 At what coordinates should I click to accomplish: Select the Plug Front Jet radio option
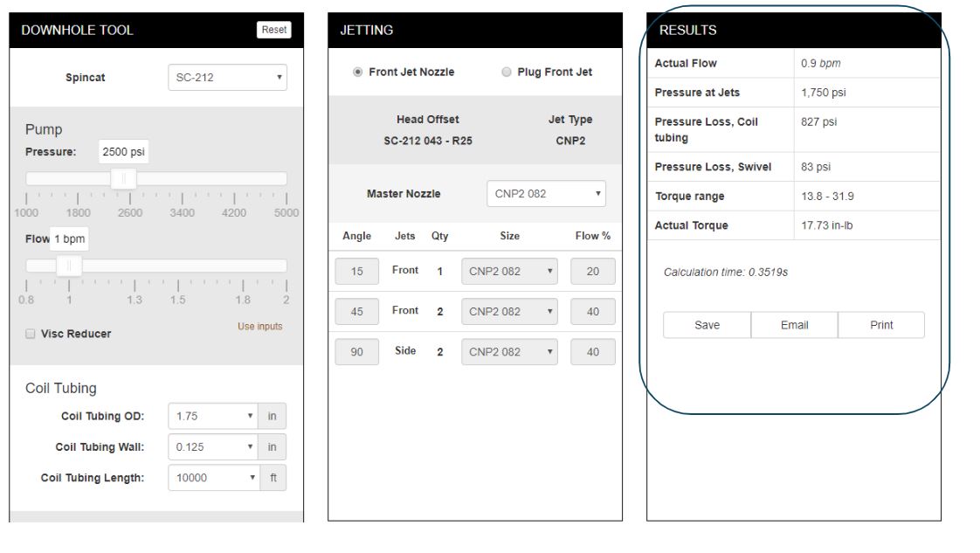coord(507,73)
